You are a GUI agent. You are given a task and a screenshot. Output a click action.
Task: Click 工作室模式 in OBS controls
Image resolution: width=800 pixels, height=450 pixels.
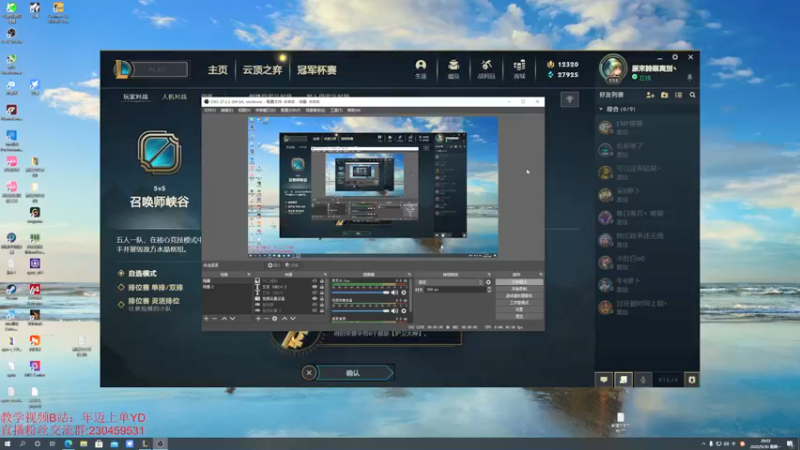[519, 303]
